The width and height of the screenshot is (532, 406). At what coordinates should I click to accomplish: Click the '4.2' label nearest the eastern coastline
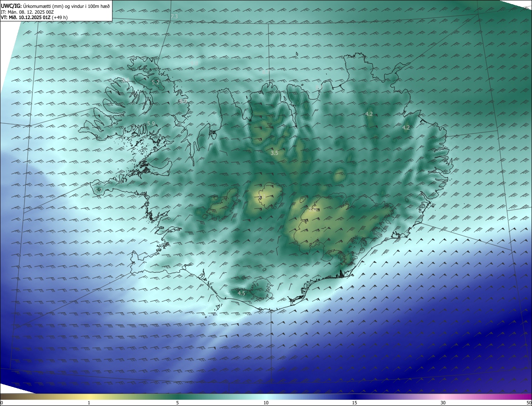pyautogui.click(x=406, y=128)
